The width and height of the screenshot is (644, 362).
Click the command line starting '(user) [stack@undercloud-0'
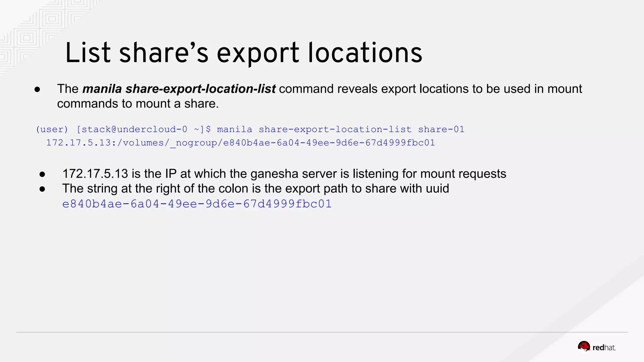pyautogui.click(x=250, y=129)
